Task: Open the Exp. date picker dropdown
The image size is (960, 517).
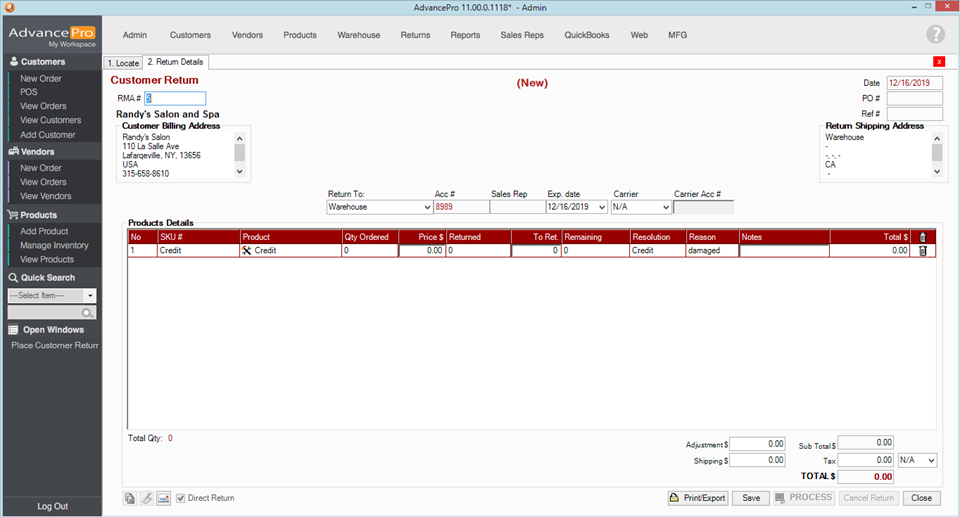Action: point(600,207)
